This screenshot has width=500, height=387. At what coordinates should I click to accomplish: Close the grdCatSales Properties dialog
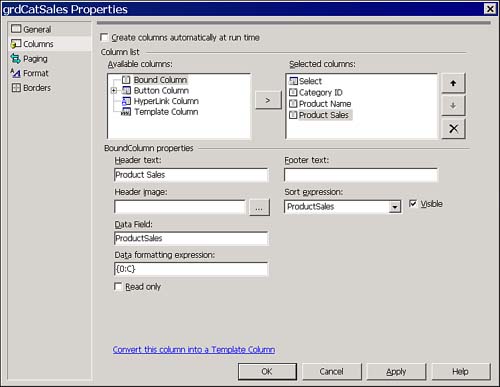click(x=490, y=9)
